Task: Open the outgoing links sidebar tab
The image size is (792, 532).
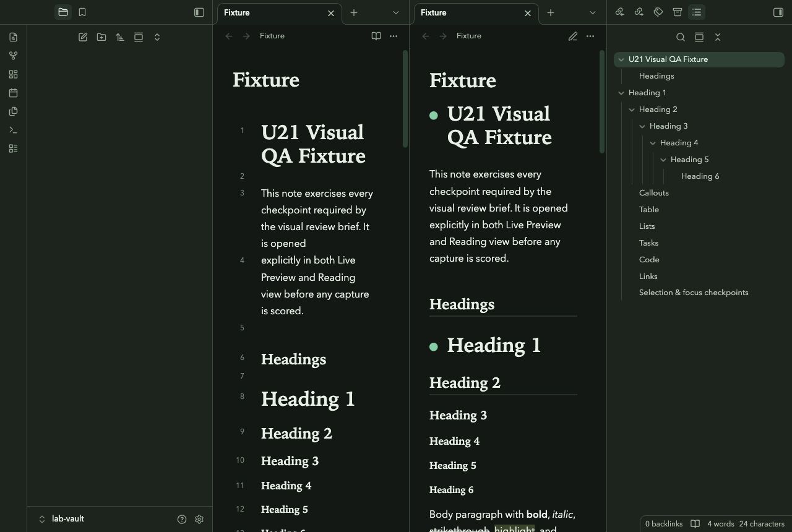Action: coord(639,12)
